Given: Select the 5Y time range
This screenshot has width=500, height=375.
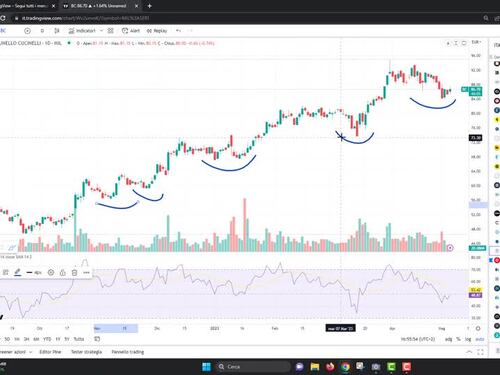Looking at the screenshot, I should pyautogui.click(x=67, y=339).
